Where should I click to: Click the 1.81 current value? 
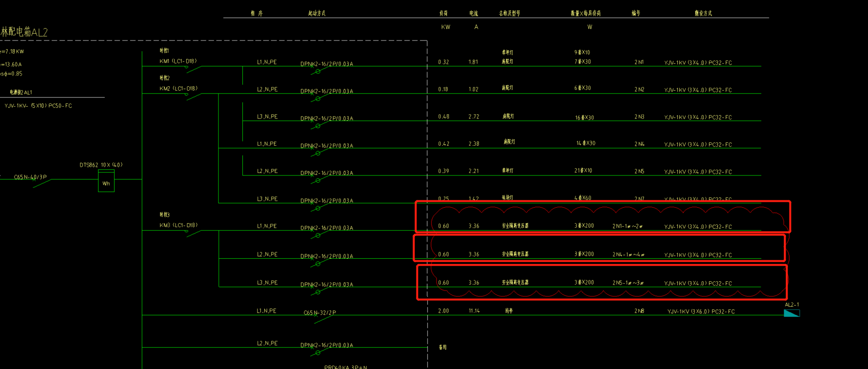click(473, 62)
